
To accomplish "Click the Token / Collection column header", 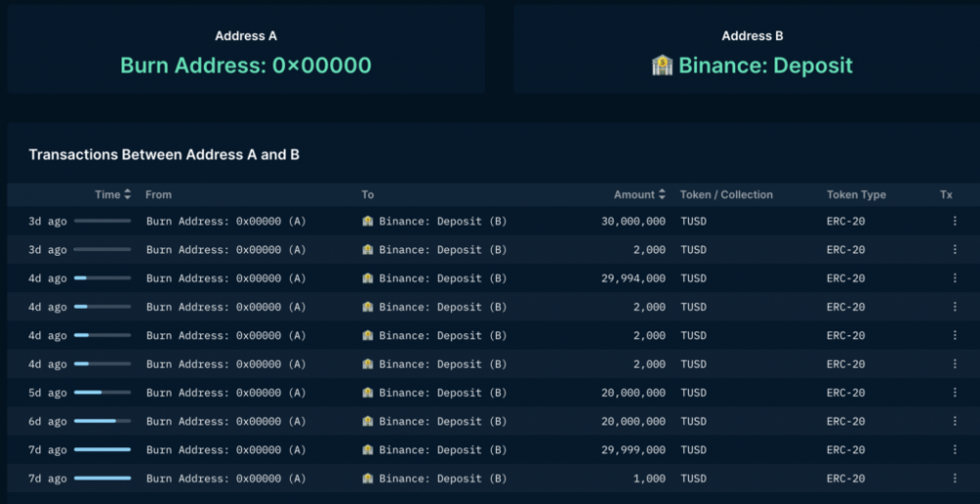I will coord(726,194).
